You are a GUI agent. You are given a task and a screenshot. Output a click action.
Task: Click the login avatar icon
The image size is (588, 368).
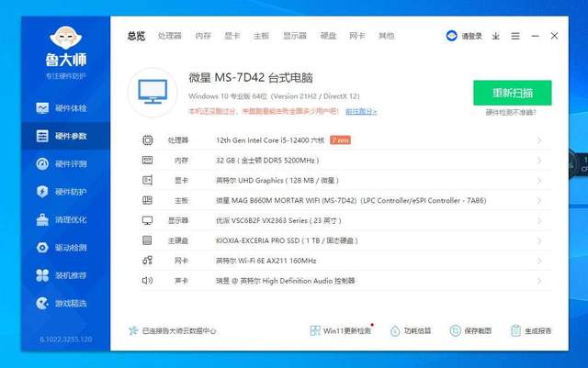click(x=451, y=36)
